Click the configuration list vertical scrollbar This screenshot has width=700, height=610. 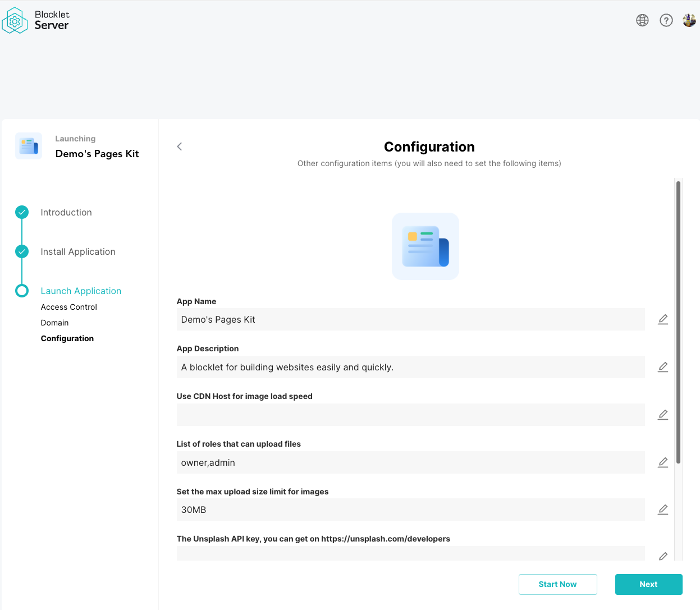pyautogui.click(x=678, y=322)
